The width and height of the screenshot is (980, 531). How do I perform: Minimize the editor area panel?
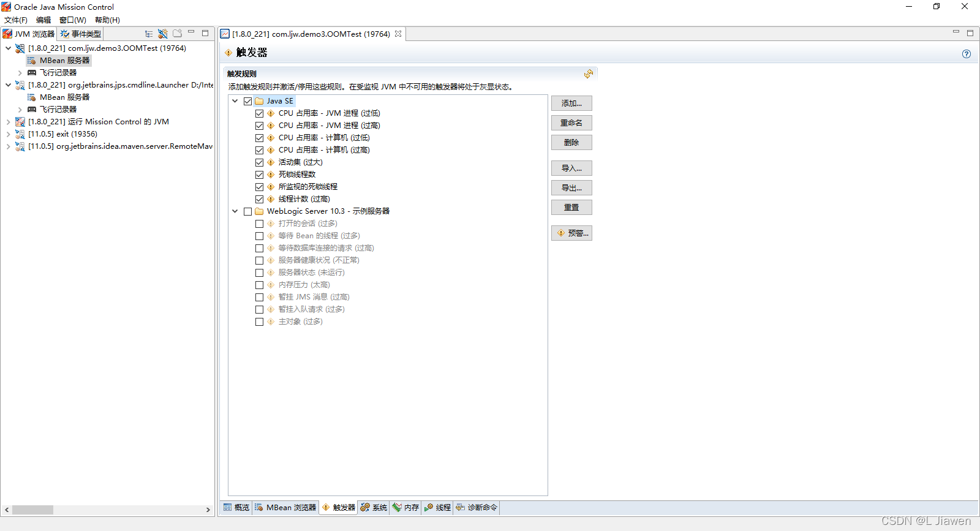[x=956, y=32]
